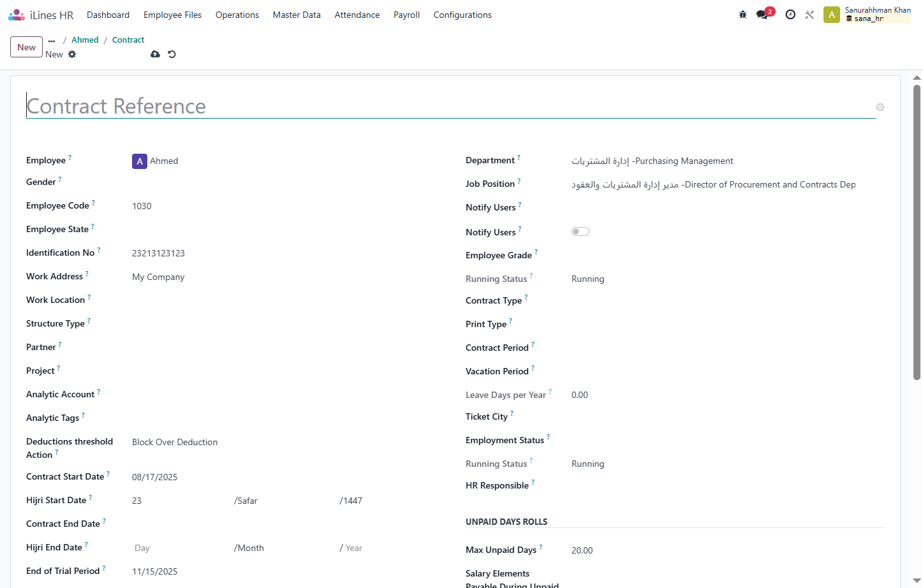Show help tooltip for Max Unpaid Days
Image resolution: width=923 pixels, height=588 pixels.
(541, 547)
